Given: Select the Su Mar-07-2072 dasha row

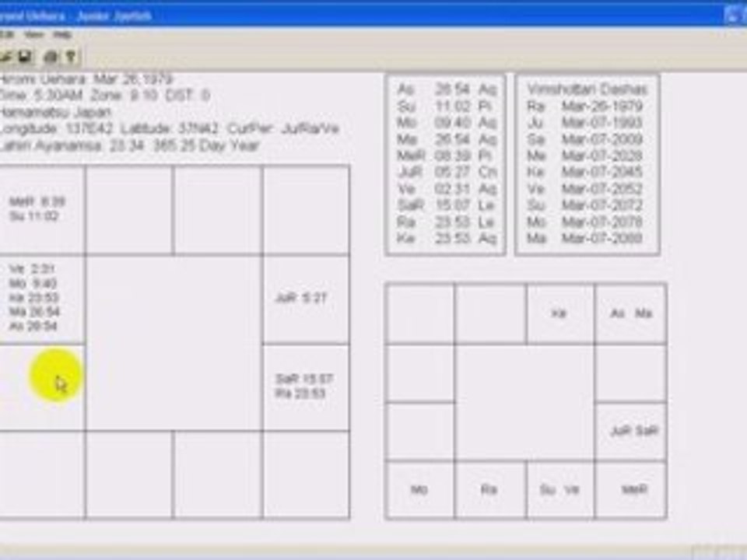Looking at the screenshot, I should coord(585,205).
